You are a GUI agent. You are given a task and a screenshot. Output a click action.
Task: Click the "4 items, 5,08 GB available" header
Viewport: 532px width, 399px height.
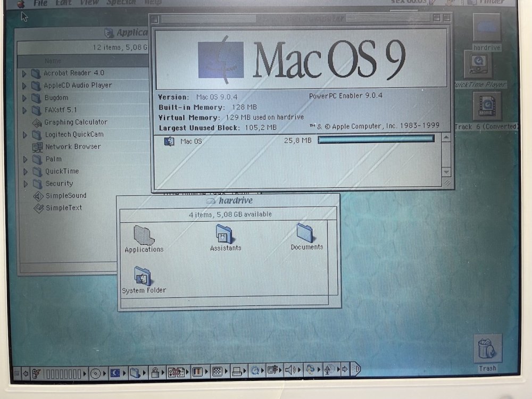(230, 214)
